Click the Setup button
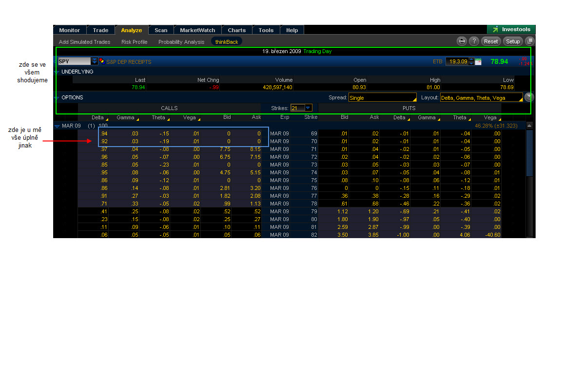 pyautogui.click(x=513, y=41)
